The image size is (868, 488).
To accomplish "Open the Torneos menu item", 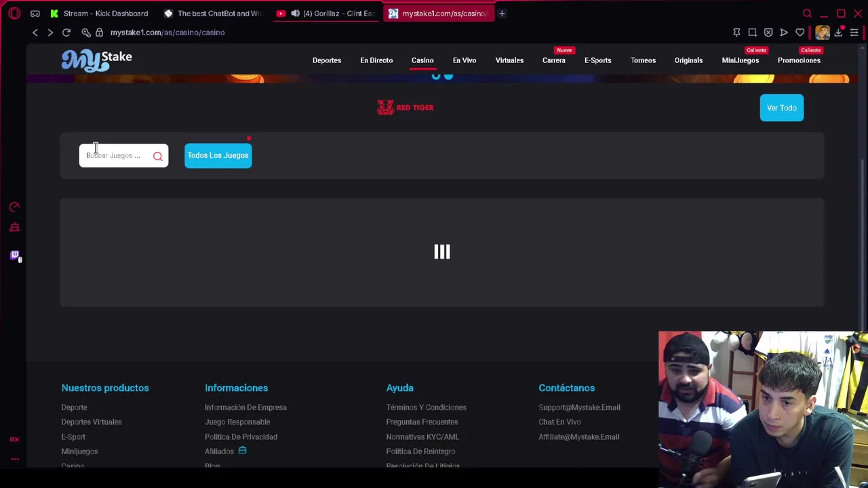I will 643,60.
